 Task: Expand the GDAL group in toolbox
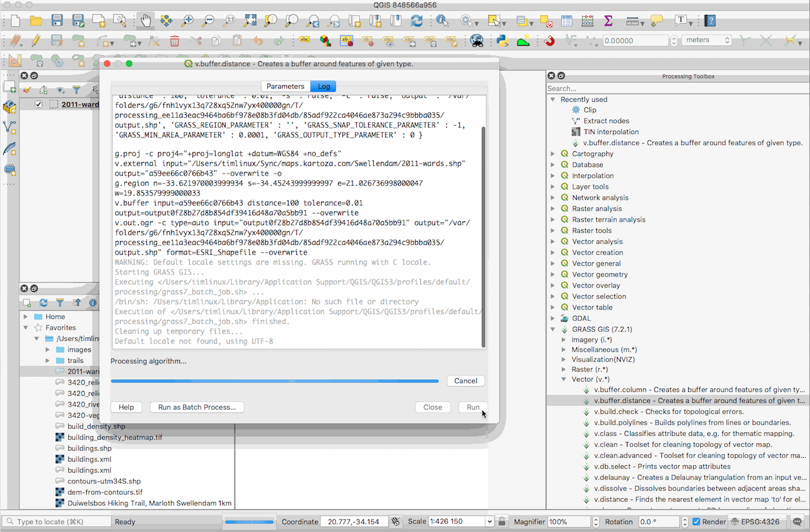click(552, 318)
